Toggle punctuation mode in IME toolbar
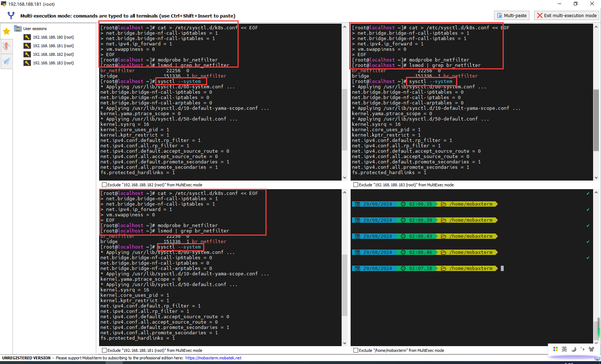601x364 pixels. coord(582,349)
